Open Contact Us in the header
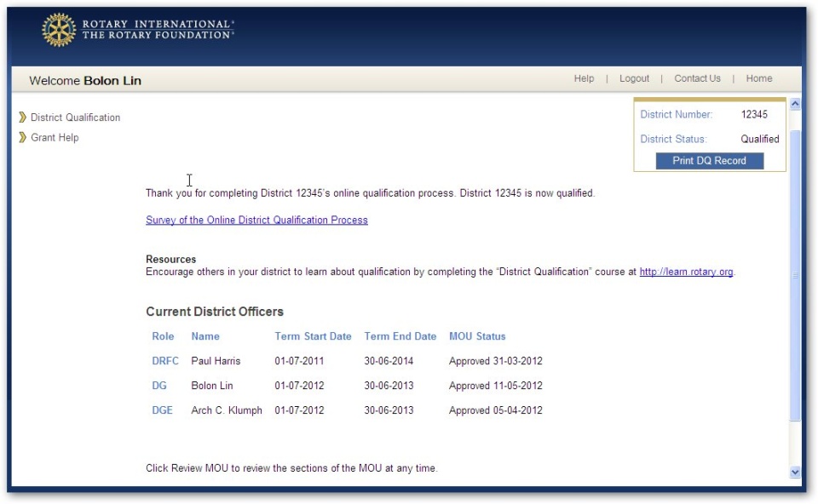Viewport: 818px width, 504px height. click(698, 78)
